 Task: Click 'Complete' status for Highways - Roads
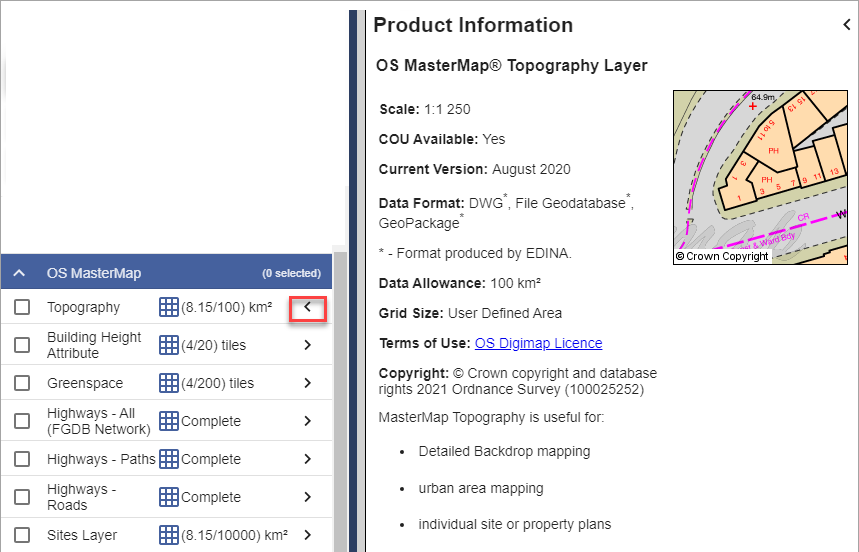[211, 497]
